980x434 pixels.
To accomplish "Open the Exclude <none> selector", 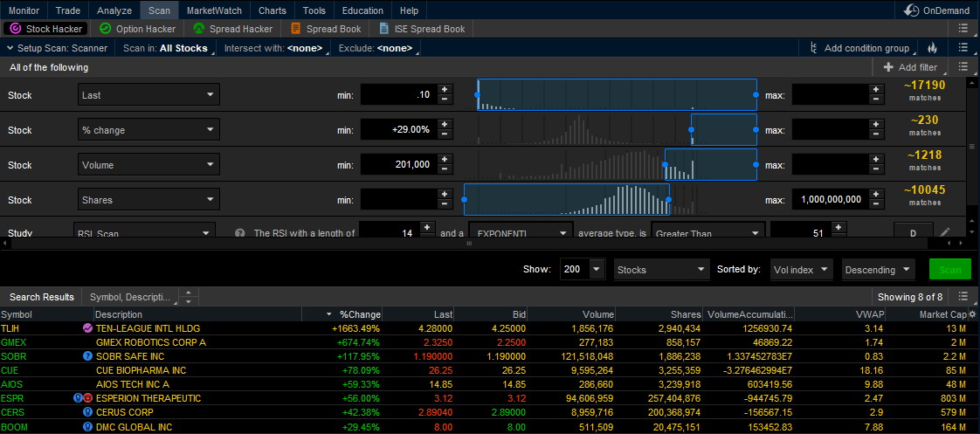I will pyautogui.click(x=376, y=48).
